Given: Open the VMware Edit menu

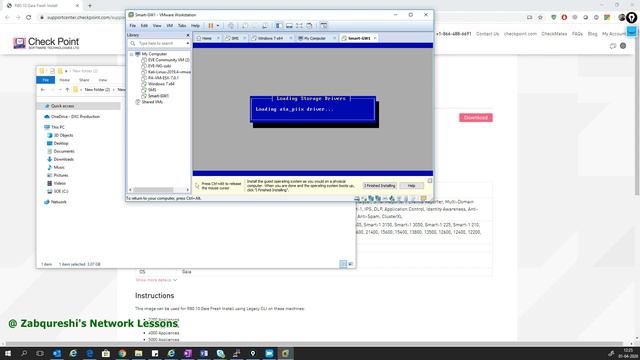Looking at the screenshot, I should coord(144,26).
